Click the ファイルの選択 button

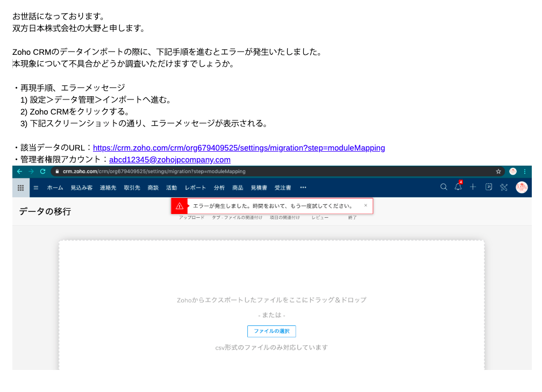tap(272, 331)
